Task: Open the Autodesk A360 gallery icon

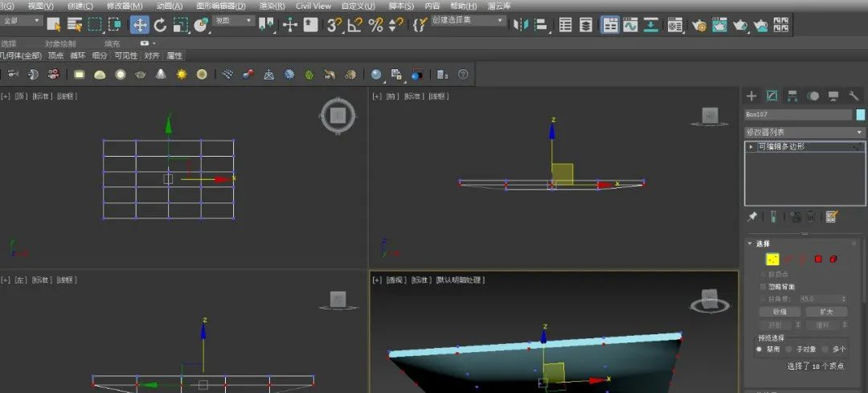Action: pos(781,24)
